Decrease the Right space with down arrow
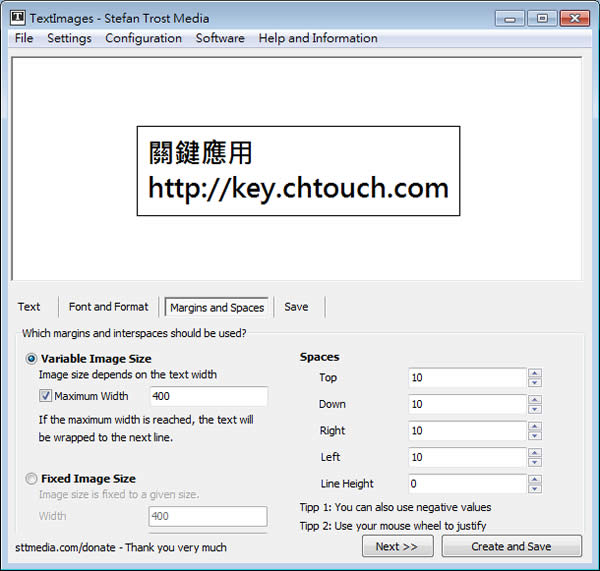Image resolution: width=600 pixels, height=571 pixels. (x=535, y=435)
